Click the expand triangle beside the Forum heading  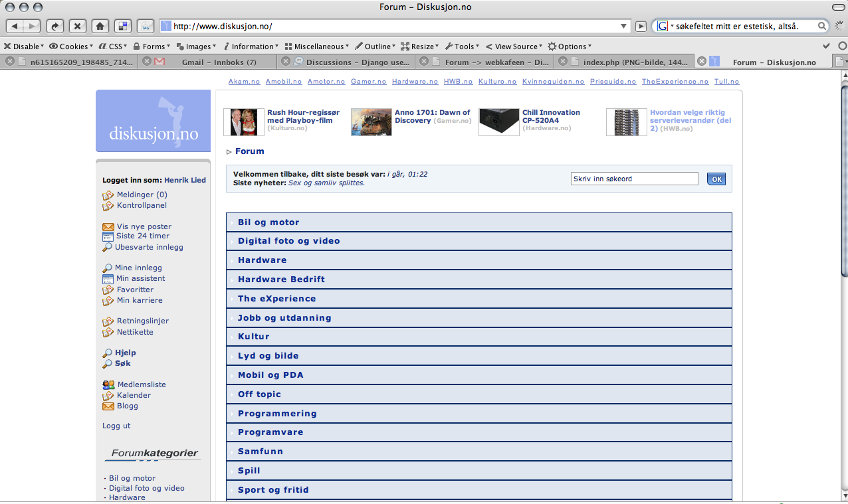tap(229, 152)
